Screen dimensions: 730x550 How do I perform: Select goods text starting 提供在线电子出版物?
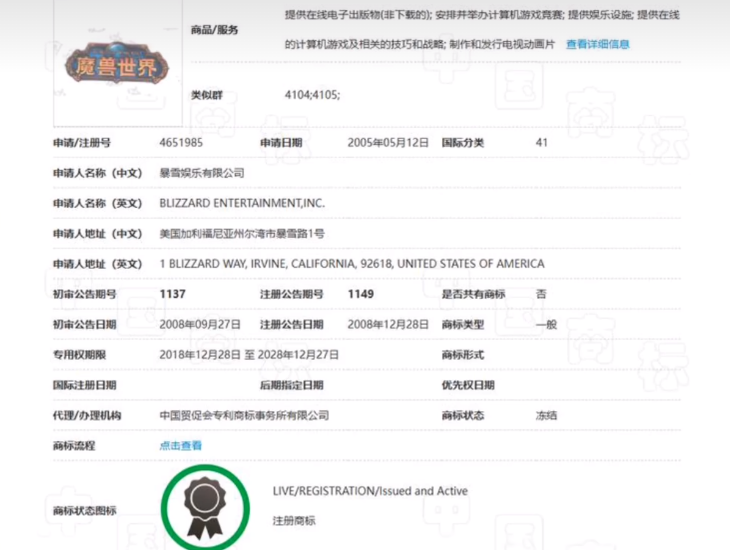482,15
